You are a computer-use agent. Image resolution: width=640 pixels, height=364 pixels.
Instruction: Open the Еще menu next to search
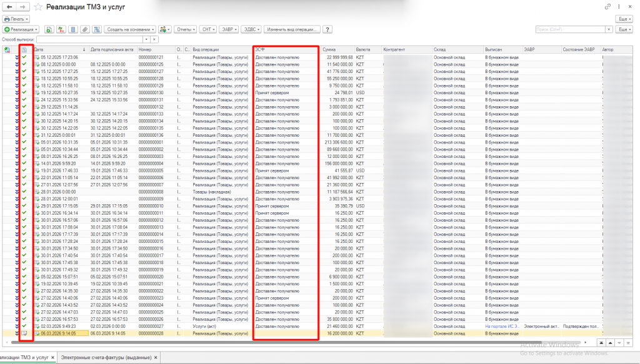[624, 29]
